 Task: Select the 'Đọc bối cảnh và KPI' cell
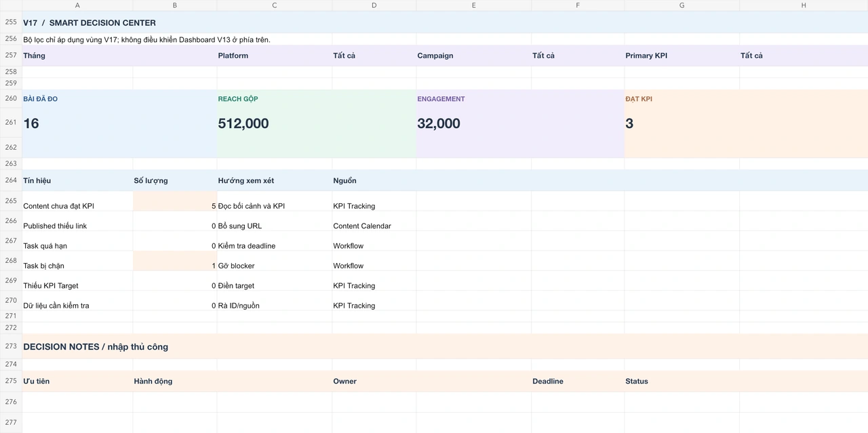tap(275, 201)
